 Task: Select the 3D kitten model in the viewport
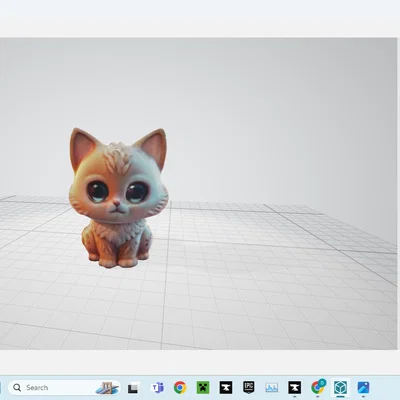[x=118, y=198]
